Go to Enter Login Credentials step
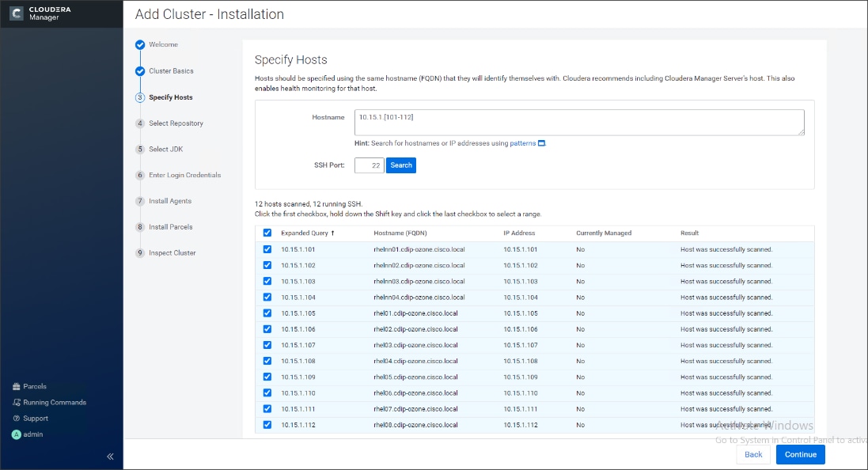 click(x=184, y=175)
